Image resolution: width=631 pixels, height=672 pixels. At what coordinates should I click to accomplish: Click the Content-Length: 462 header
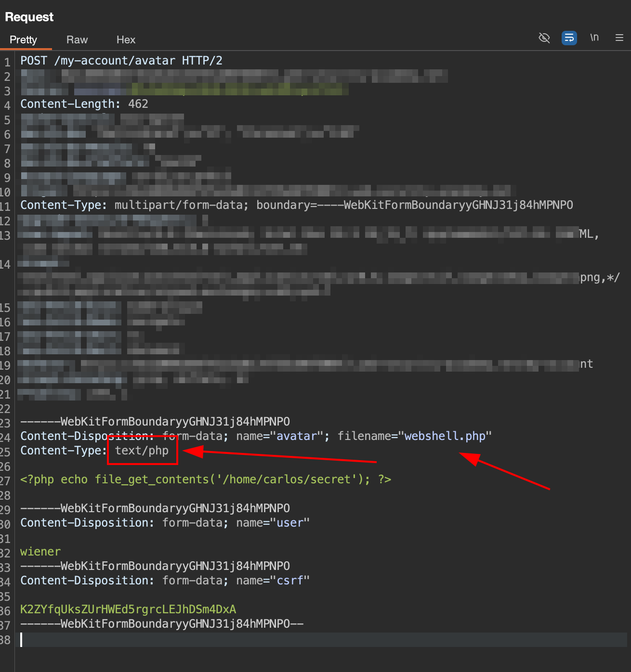tap(84, 104)
